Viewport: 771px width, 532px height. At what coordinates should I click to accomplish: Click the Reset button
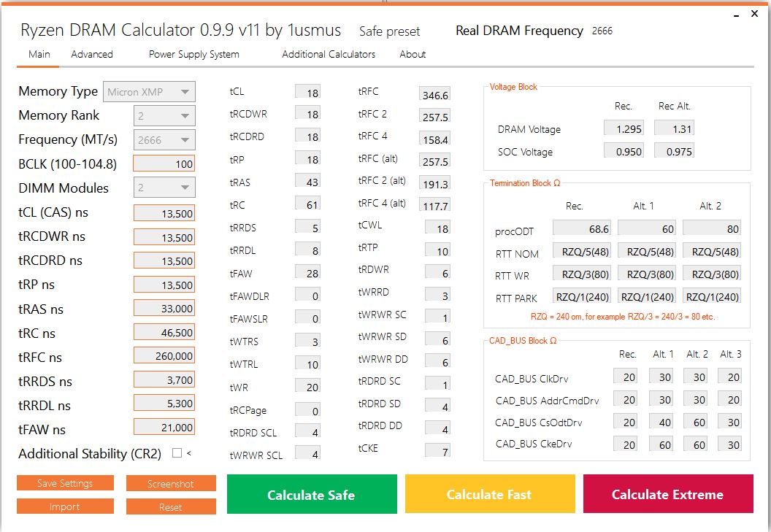pyautogui.click(x=171, y=507)
